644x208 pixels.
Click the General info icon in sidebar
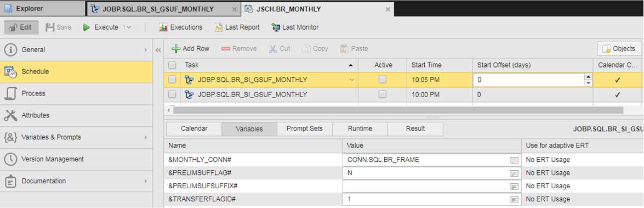pos(10,50)
